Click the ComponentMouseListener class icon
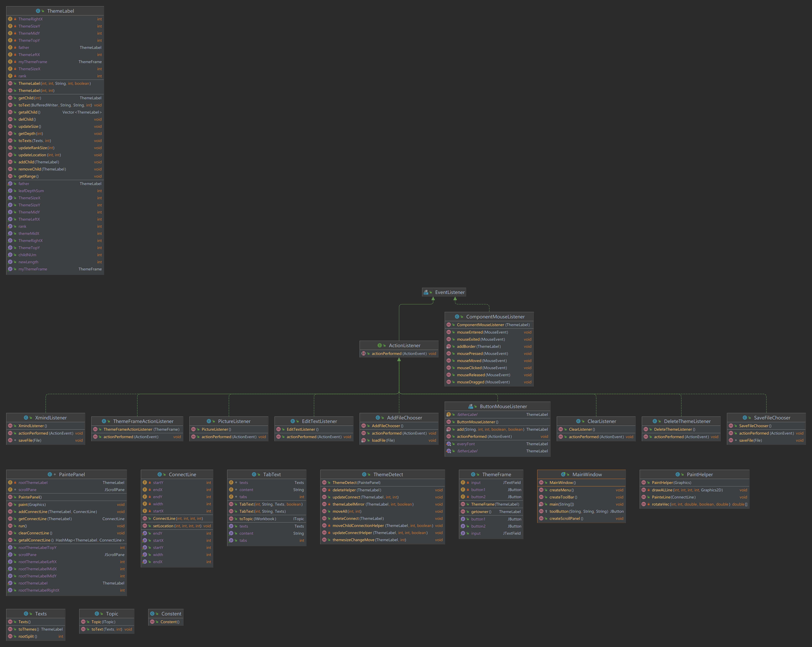Image resolution: width=812 pixels, height=647 pixels. [x=457, y=317]
